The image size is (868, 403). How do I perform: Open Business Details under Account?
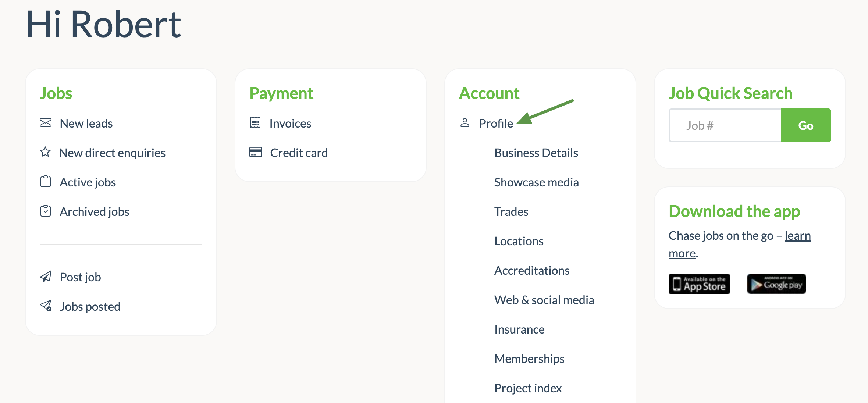coord(536,153)
